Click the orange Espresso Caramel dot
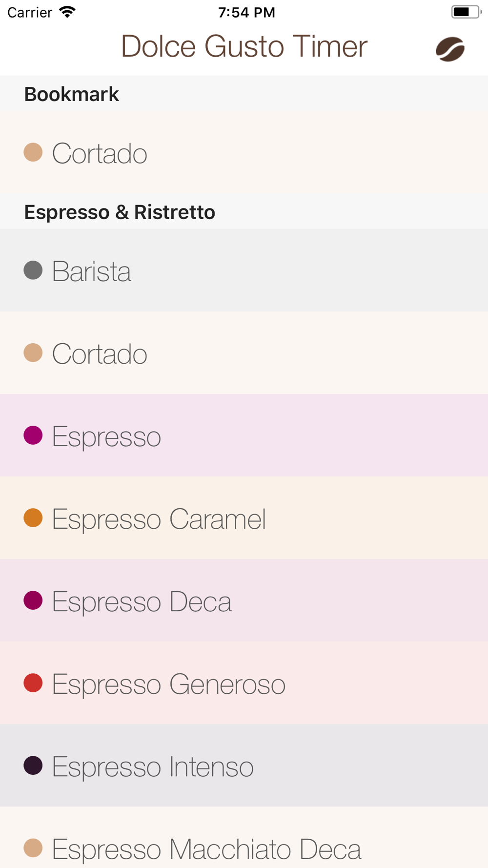The image size is (488, 868). [33, 517]
